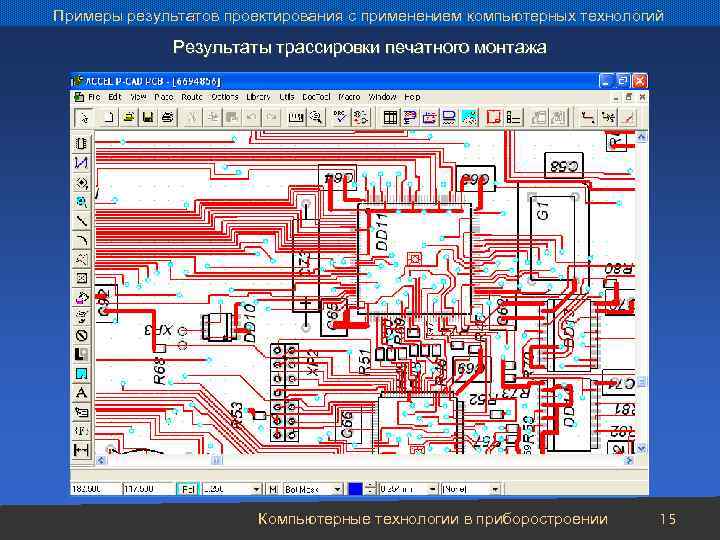720x540 pixels.
Task: Select Place Connection tool in left toolbar
Action: pyautogui.click(x=81, y=163)
